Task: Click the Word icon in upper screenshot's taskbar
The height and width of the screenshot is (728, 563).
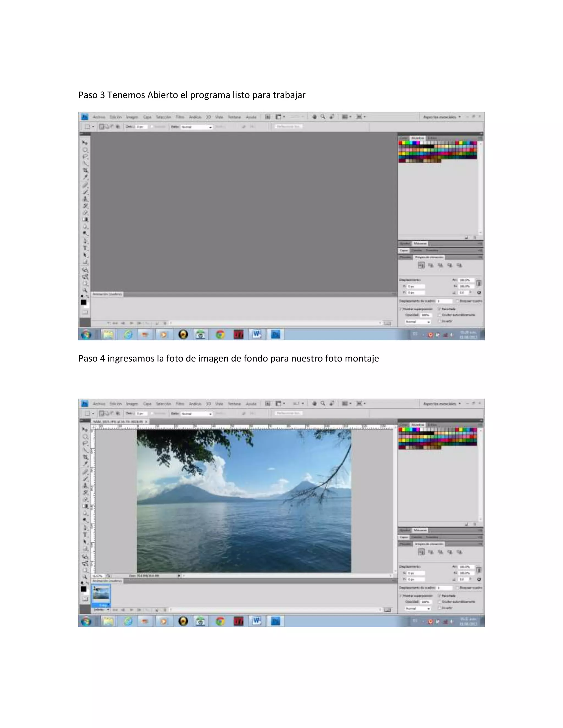Action: click(256, 334)
